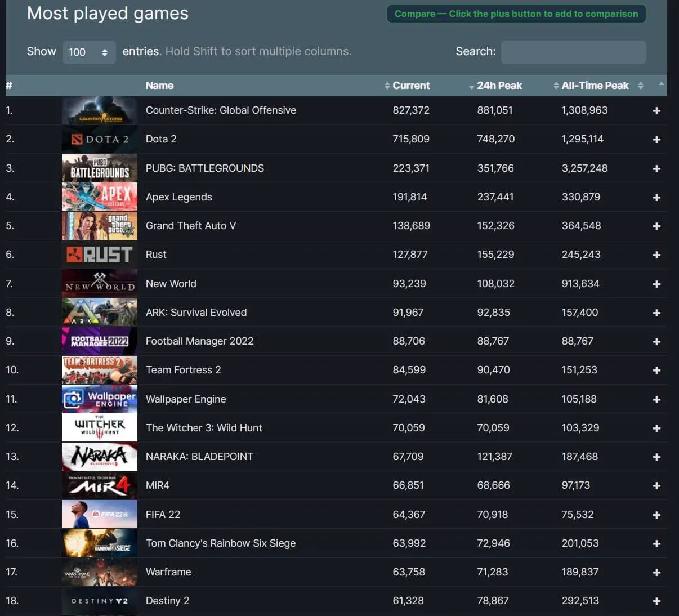Open Football Manager 2022 link
Image resolution: width=679 pixels, height=616 pixels.
coord(200,341)
